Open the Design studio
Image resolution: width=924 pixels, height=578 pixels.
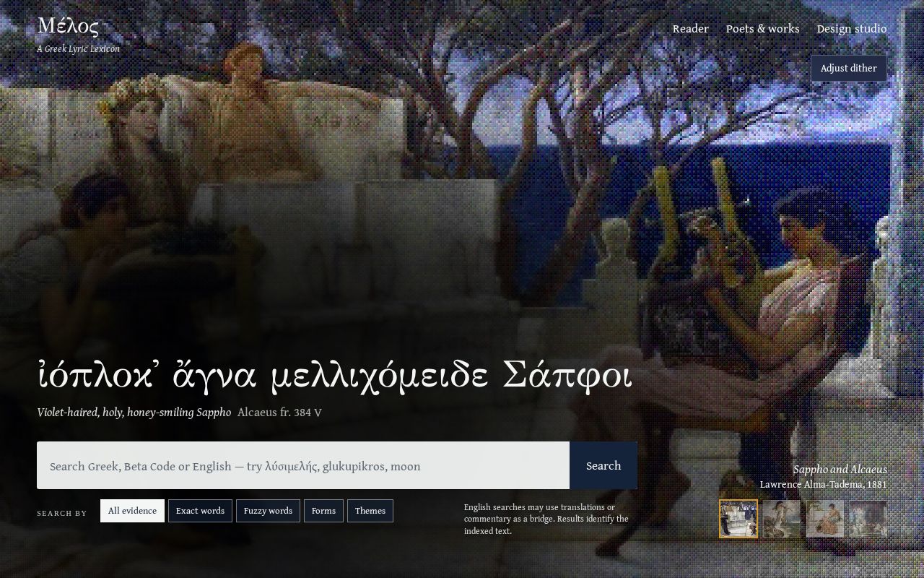tap(852, 29)
